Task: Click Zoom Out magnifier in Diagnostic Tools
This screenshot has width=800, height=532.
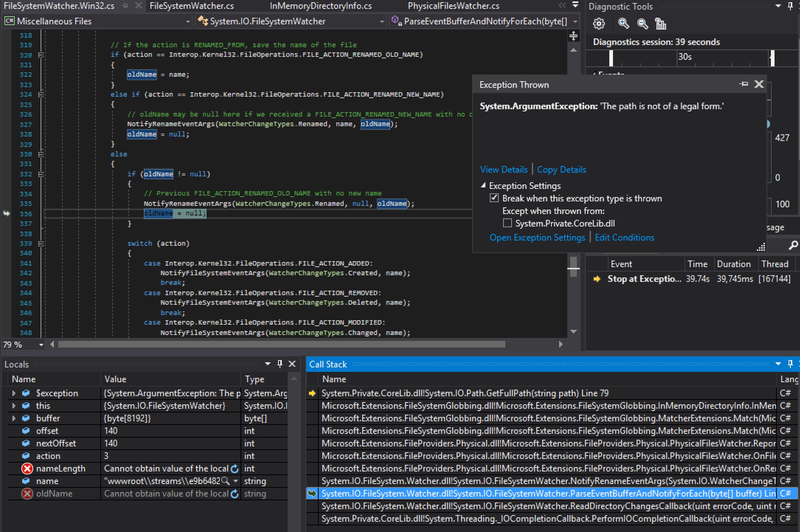Action: [x=642, y=23]
